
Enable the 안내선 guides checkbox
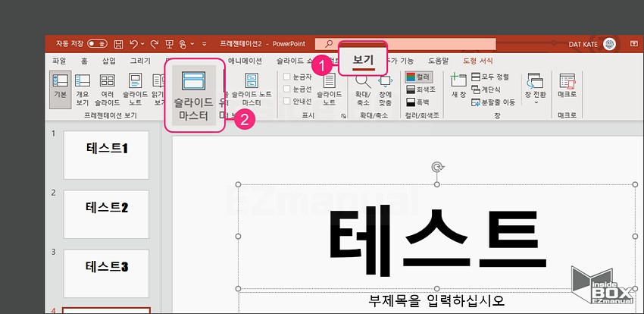[x=297, y=101]
